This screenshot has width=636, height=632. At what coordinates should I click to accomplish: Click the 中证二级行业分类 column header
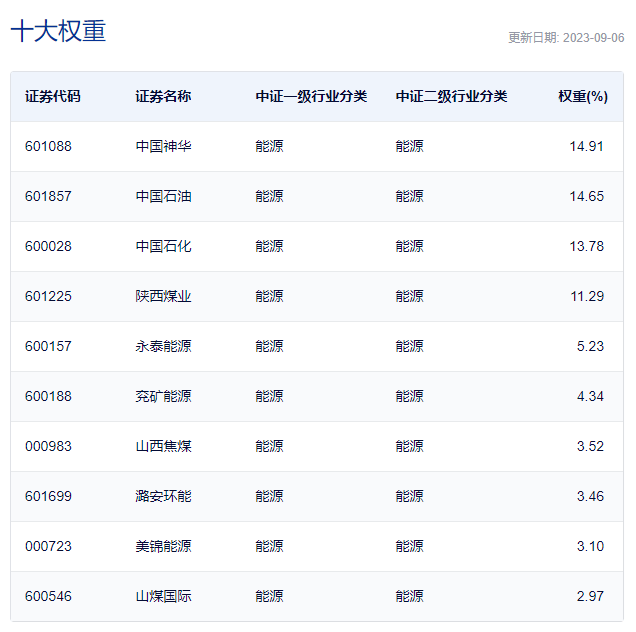click(x=451, y=97)
